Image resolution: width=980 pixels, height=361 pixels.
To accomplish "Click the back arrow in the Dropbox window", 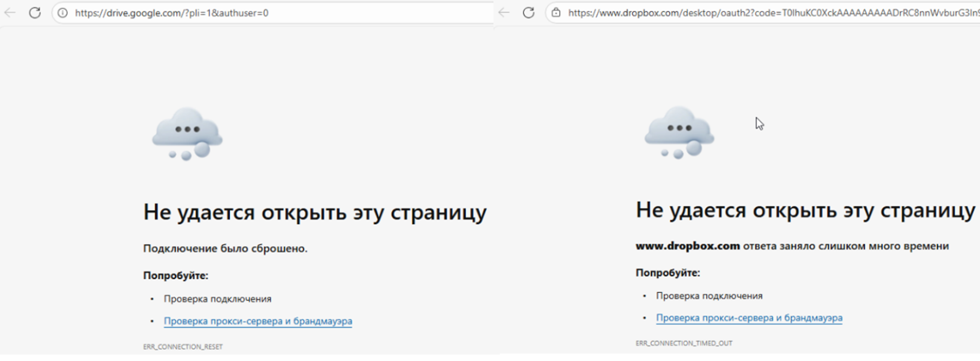I will 504,13.
